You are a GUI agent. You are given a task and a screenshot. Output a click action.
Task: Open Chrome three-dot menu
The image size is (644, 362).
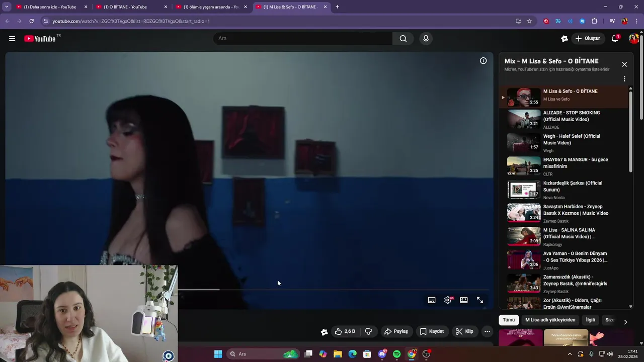tap(636, 21)
